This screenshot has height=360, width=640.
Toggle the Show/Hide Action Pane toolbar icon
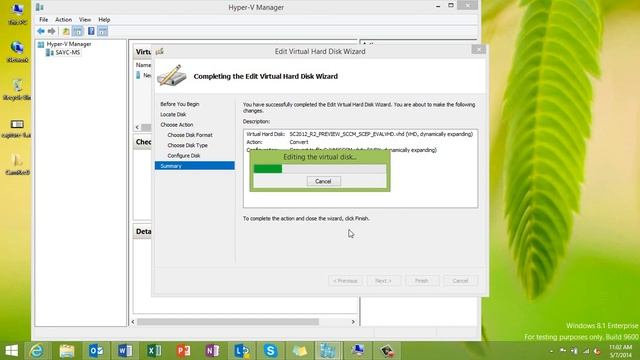point(102,31)
